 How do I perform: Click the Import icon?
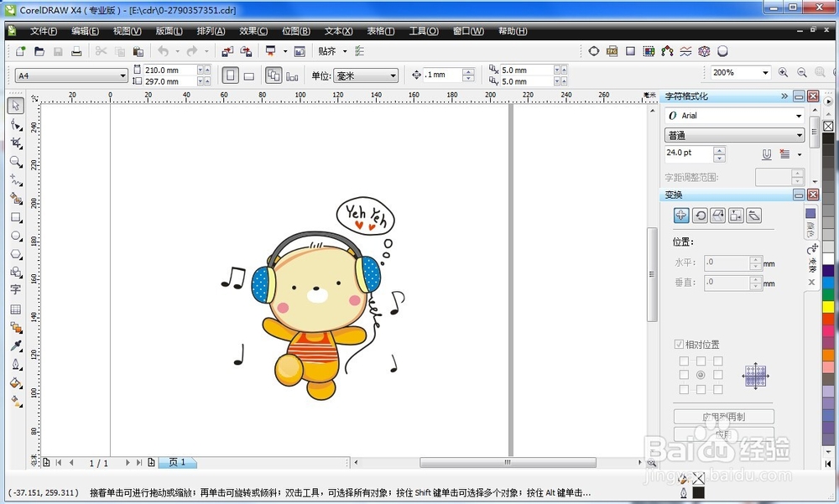pos(227,51)
